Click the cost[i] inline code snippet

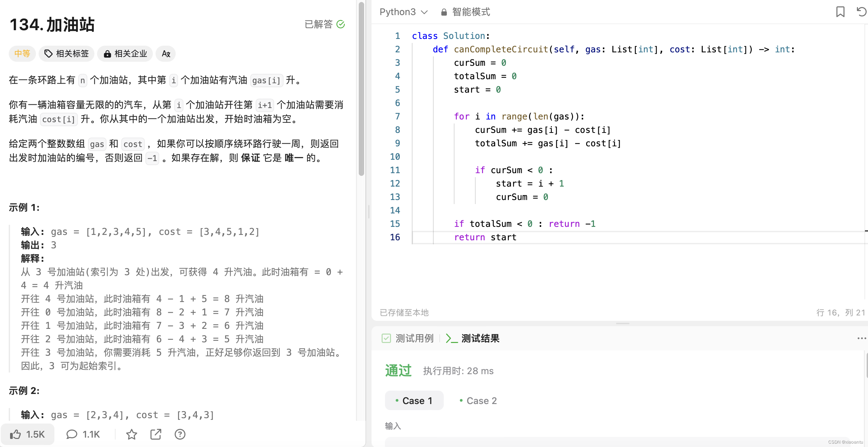59,119
